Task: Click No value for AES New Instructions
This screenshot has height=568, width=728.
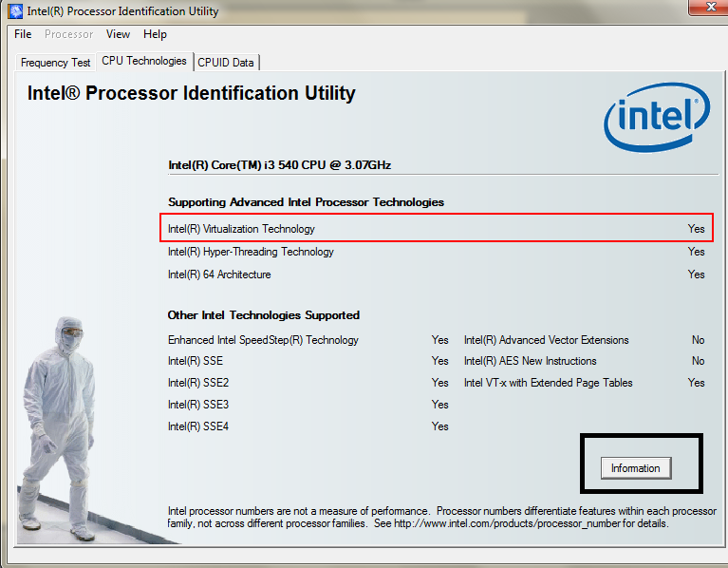Action: [x=698, y=361]
